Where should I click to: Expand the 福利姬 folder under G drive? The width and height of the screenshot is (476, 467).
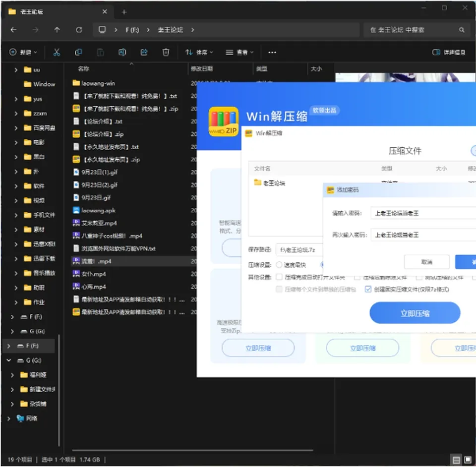click(x=12, y=375)
